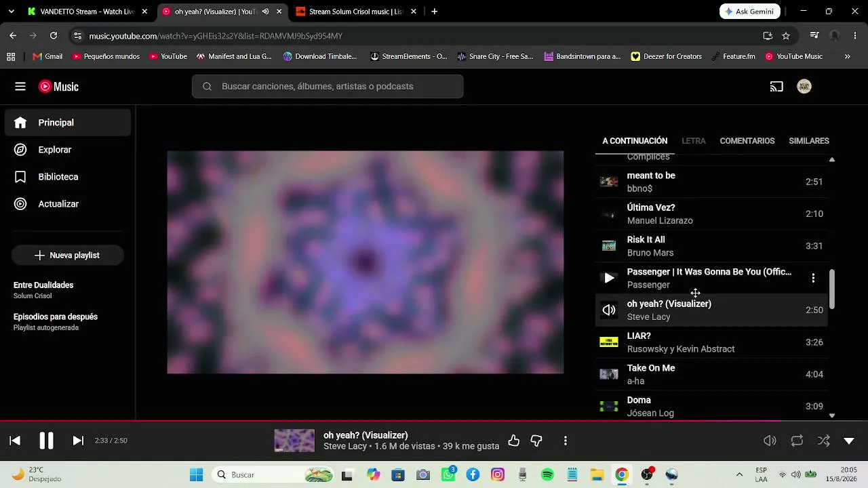Open WhatsApp from the taskbar
The width and height of the screenshot is (868, 488).
pyautogui.click(x=448, y=474)
